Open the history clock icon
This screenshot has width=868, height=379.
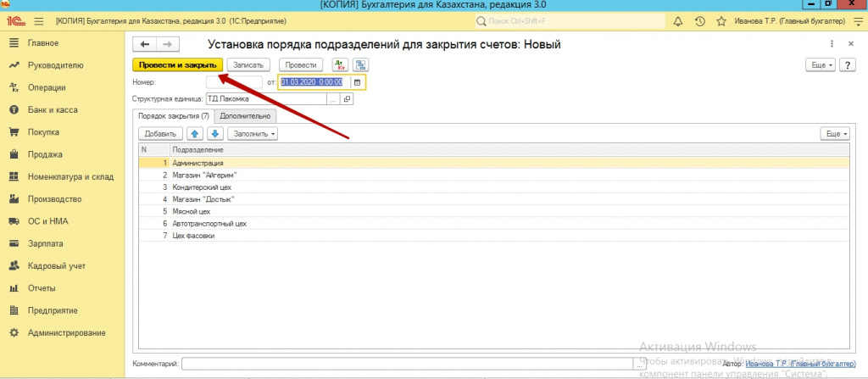coord(699,21)
